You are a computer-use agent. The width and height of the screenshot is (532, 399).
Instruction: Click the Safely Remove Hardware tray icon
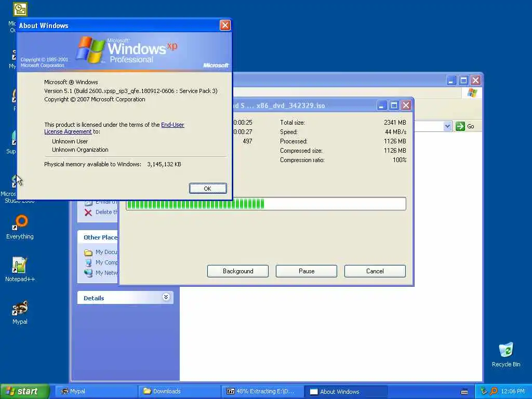(484, 391)
